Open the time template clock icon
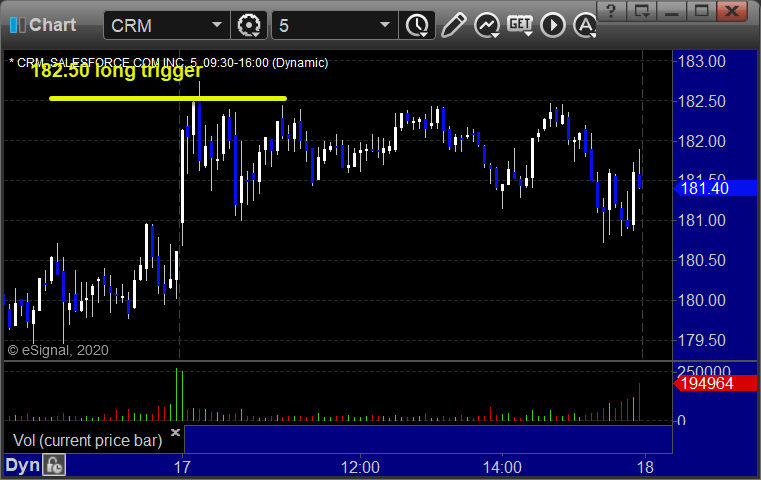The image size is (761, 480). click(x=417, y=25)
